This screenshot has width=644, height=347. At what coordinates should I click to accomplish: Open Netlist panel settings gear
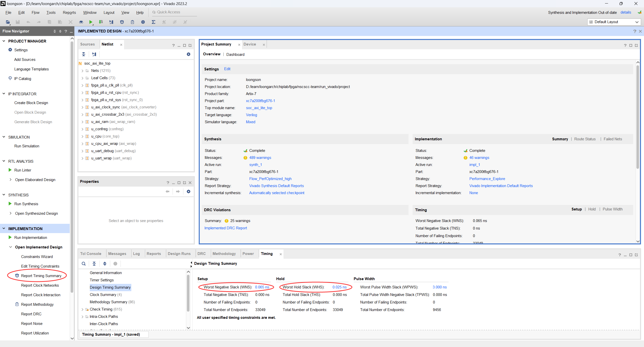click(x=188, y=54)
